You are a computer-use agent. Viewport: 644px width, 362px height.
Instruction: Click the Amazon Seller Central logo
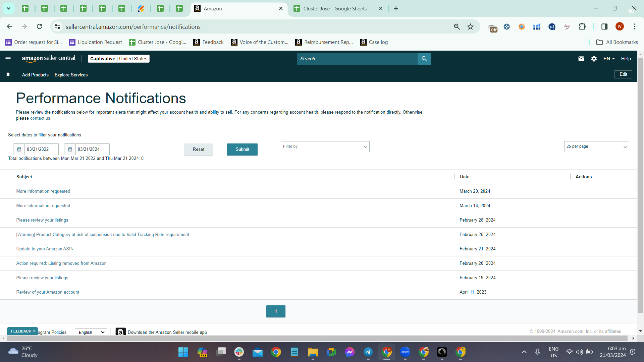point(49,59)
